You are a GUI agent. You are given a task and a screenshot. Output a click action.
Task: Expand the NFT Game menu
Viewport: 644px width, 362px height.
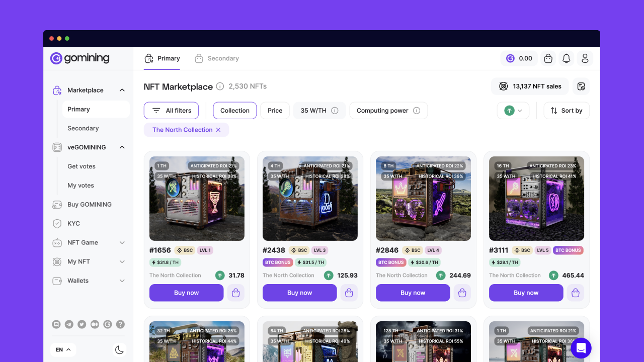[122, 243]
